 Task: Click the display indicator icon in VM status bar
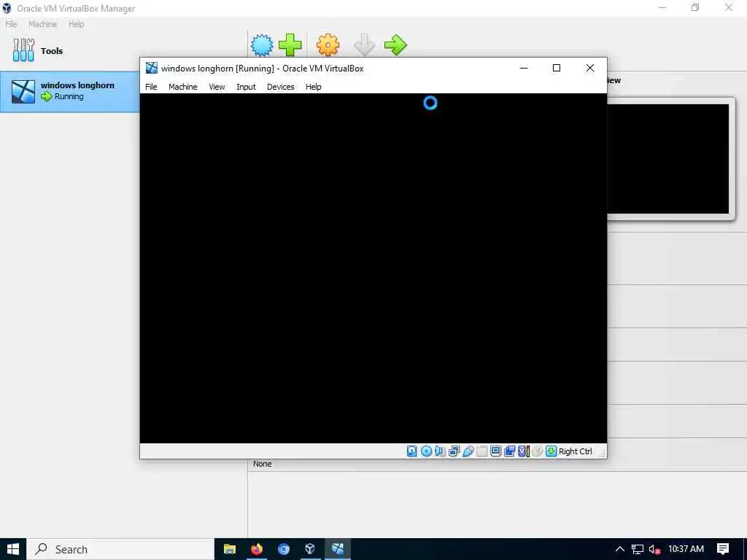(x=495, y=451)
